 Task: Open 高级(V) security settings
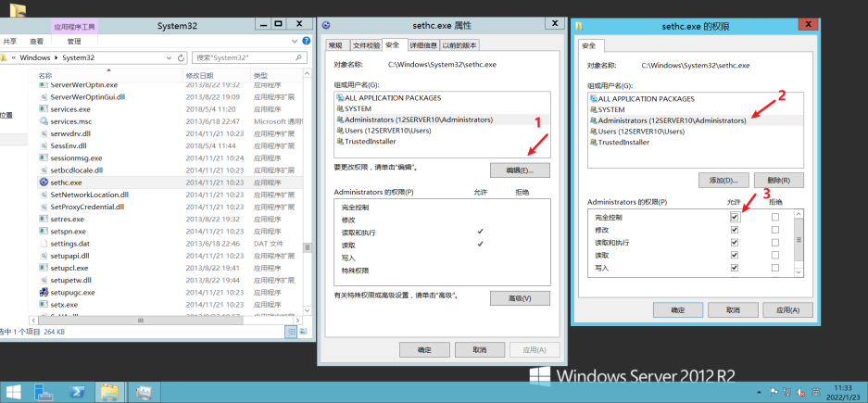(520, 298)
